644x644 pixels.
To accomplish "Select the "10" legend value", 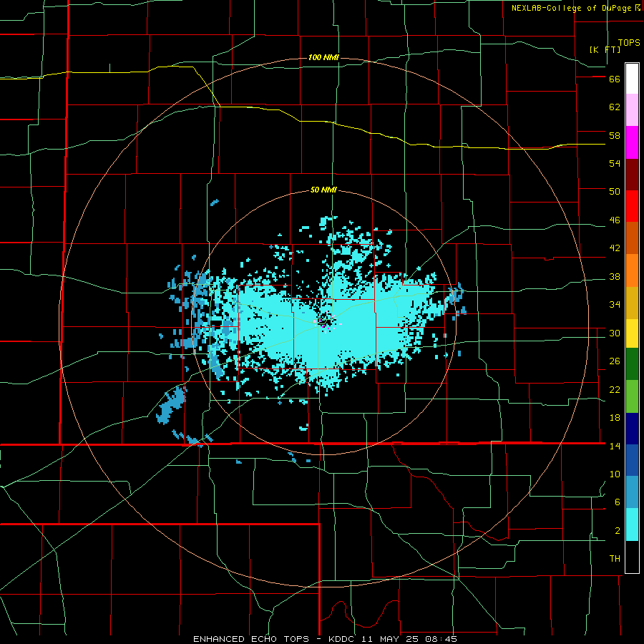I will click(x=615, y=474).
